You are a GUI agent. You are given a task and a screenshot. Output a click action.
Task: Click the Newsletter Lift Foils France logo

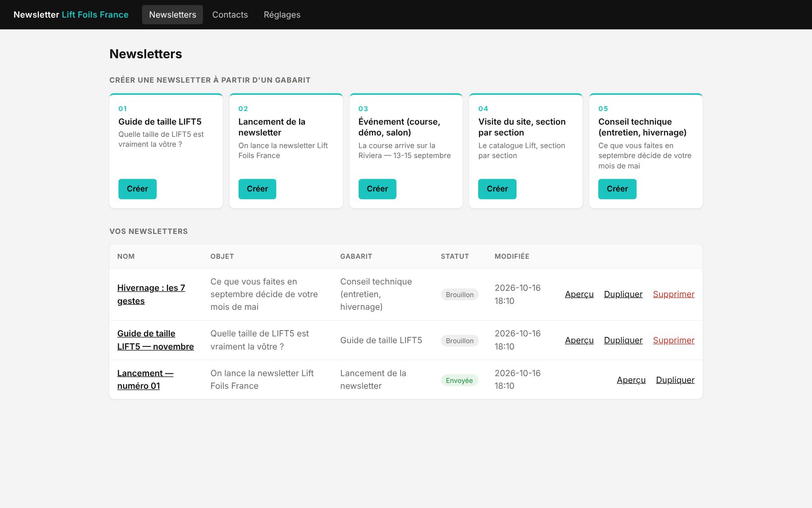[71, 14]
